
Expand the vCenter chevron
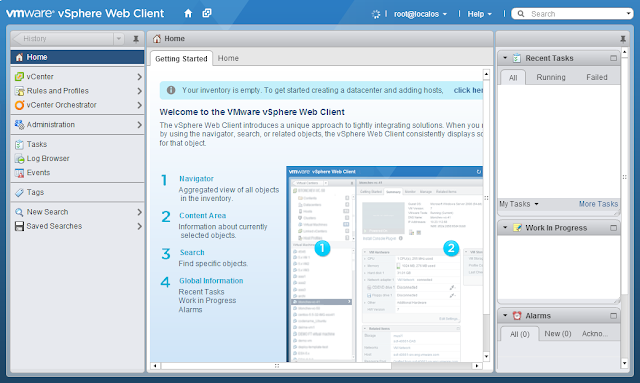139,77
